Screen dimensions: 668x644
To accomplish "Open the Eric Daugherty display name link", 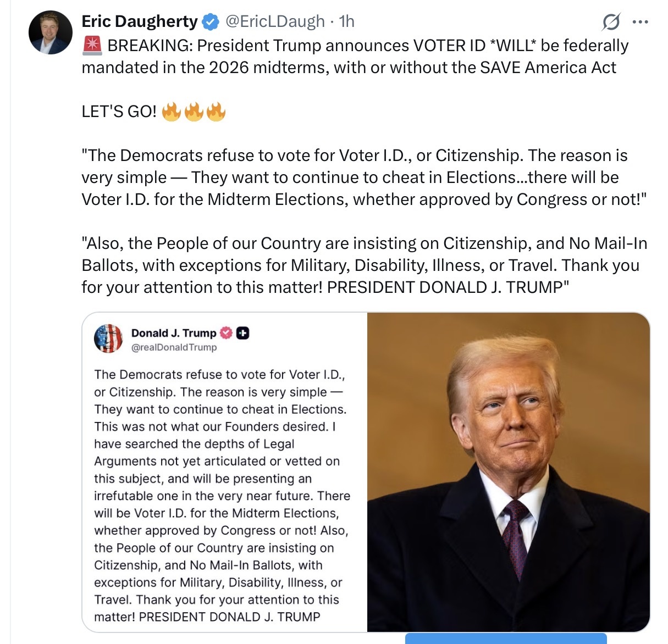I will 140,21.
